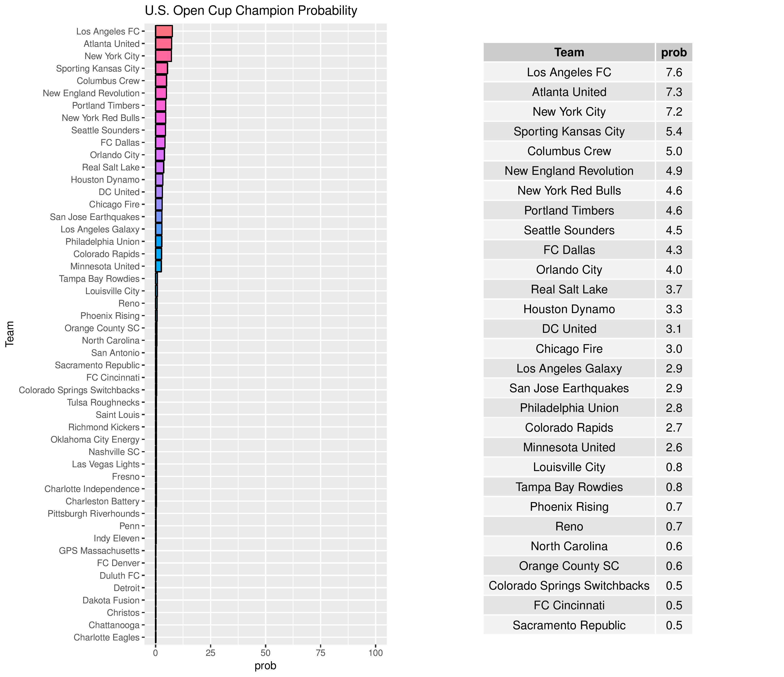
Task: Click the vertical 'Team' y-axis title
Action: coord(10,334)
